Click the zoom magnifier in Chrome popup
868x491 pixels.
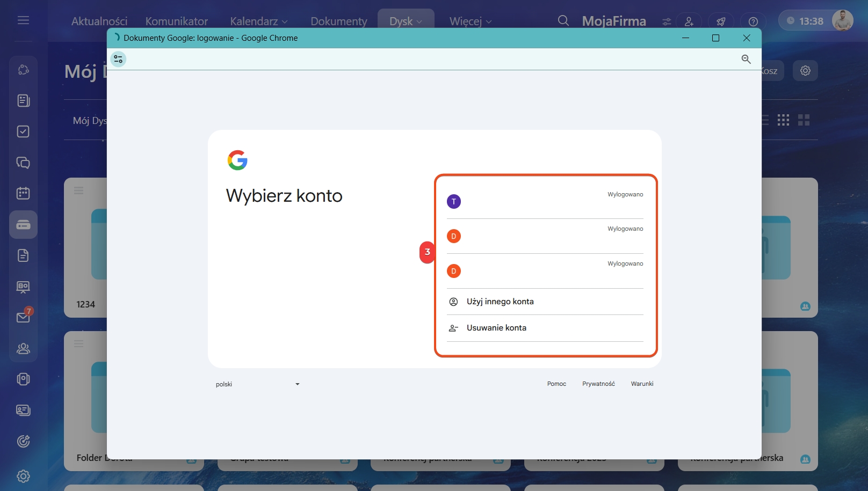746,59
